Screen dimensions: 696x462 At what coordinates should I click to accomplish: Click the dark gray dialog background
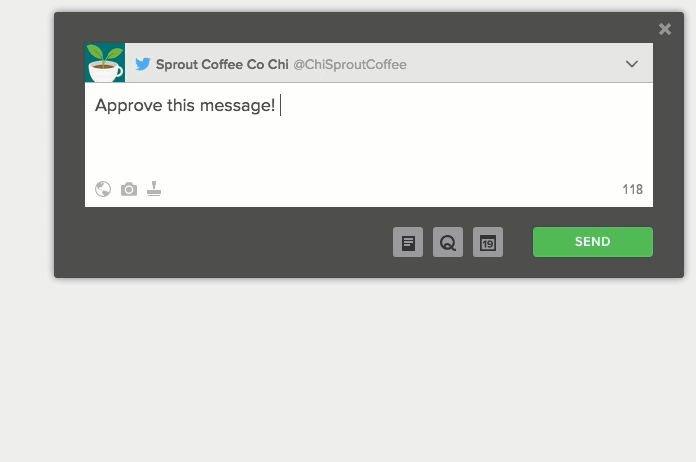coord(222,242)
